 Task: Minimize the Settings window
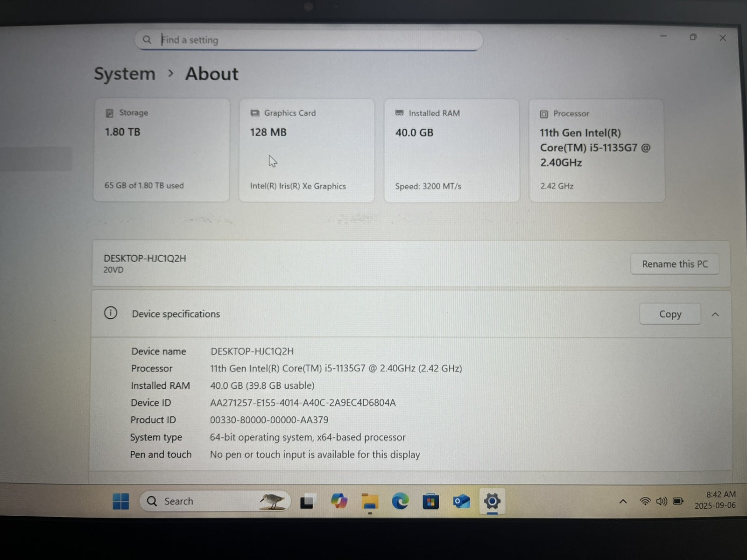click(663, 36)
